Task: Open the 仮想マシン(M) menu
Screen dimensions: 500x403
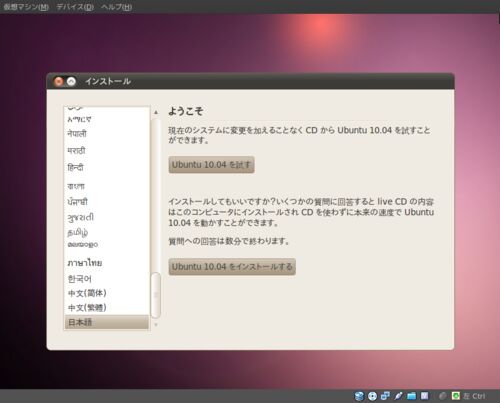Action: pos(26,7)
